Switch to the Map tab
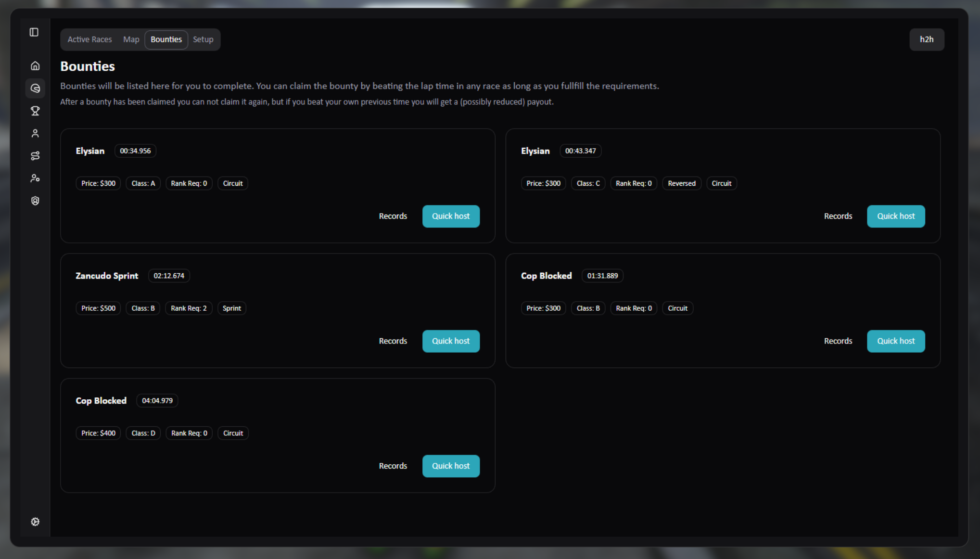This screenshot has height=559, width=980. pos(131,39)
